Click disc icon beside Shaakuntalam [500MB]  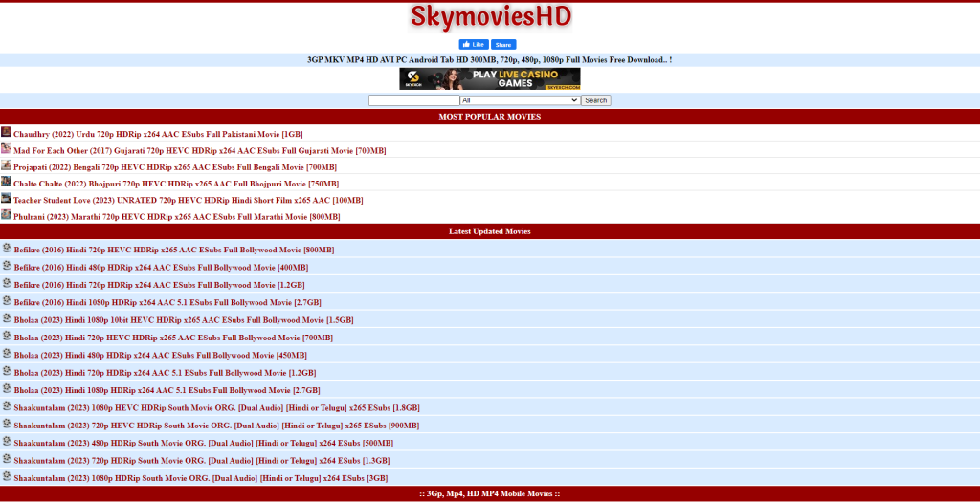[7, 441]
